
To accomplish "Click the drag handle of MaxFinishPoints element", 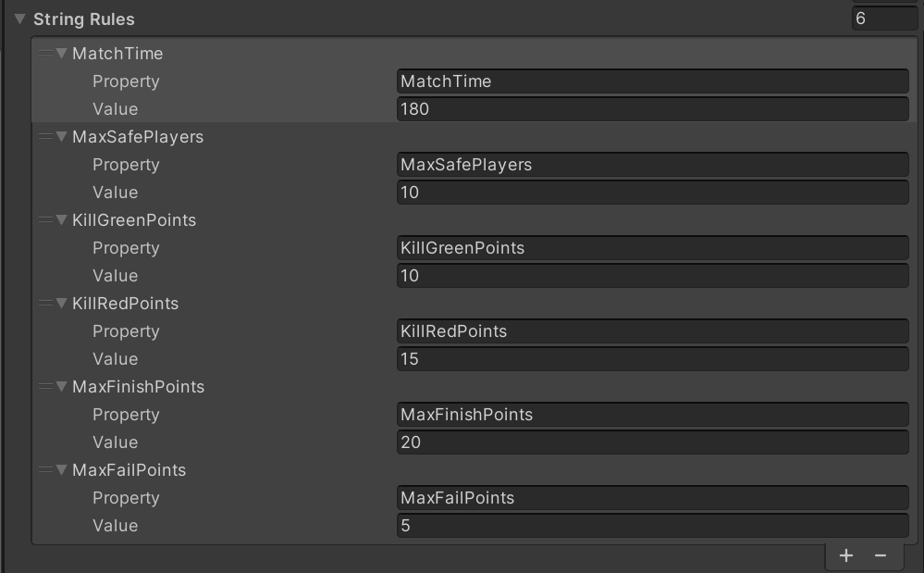I will [x=45, y=387].
